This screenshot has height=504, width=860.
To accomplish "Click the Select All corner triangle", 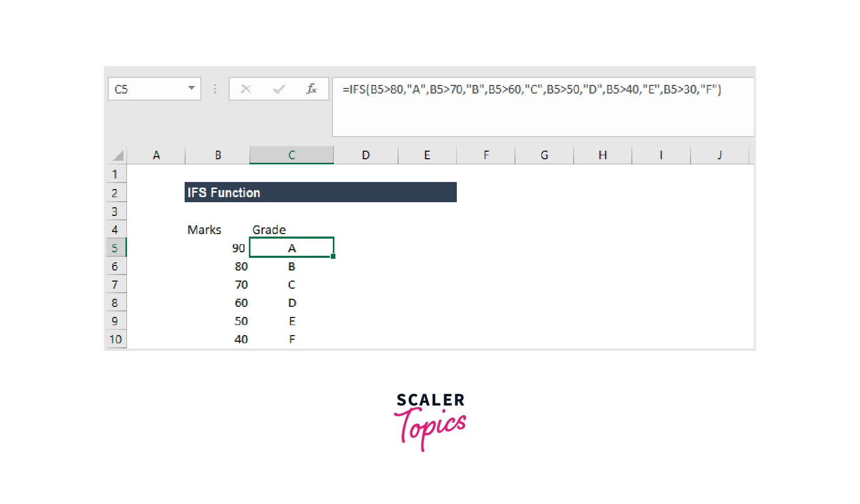I will pyautogui.click(x=118, y=155).
